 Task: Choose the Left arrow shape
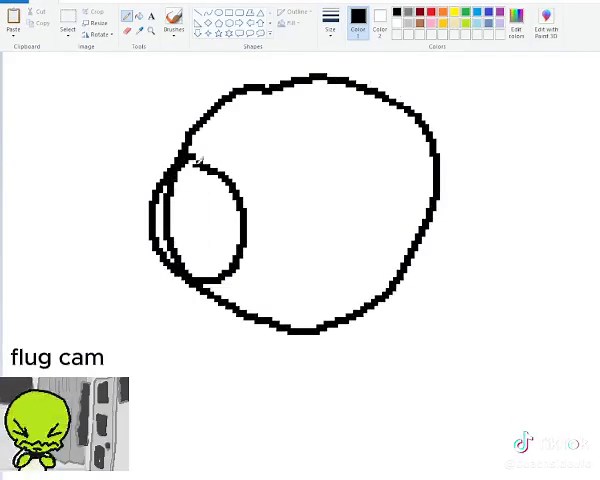[x=250, y=23]
